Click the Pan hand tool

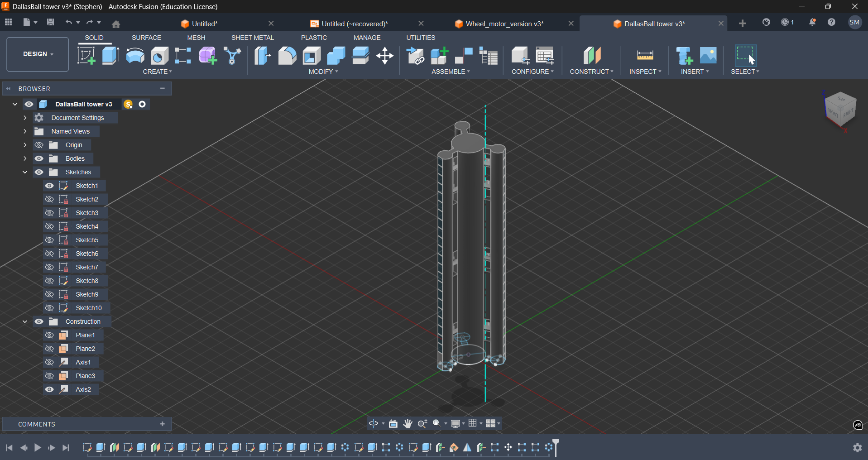point(408,424)
